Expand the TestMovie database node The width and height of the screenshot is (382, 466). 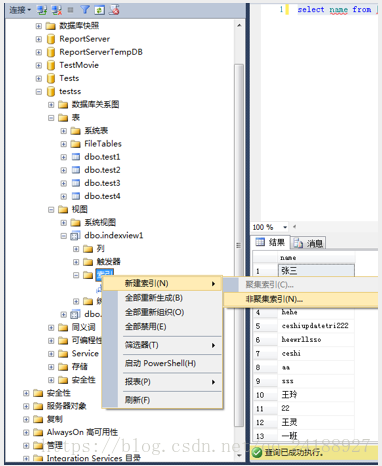(39, 65)
